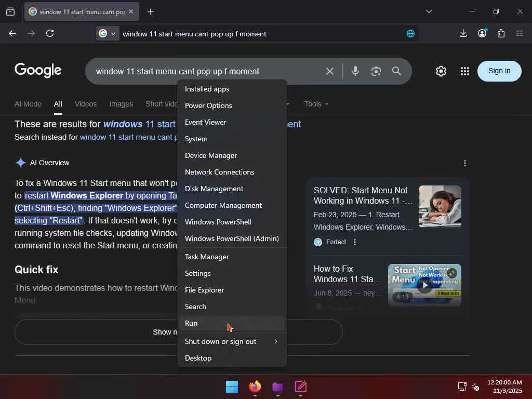Open File Explorer menu entry
The width and height of the screenshot is (532, 399).
pos(232,290)
